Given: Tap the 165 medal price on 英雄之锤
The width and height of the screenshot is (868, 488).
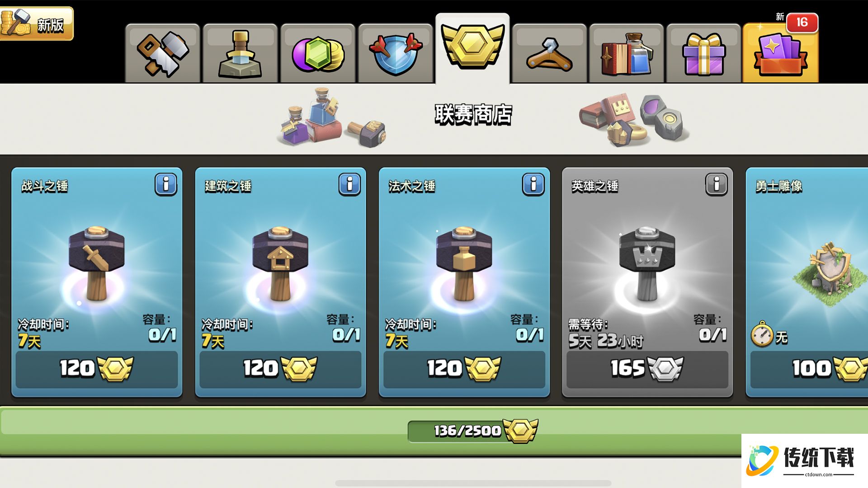Looking at the screenshot, I should tap(647, 369).
